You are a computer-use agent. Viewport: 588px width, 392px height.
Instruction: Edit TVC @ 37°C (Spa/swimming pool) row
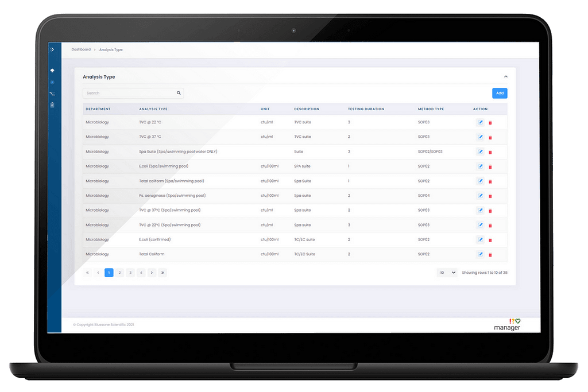pos(481,210)
